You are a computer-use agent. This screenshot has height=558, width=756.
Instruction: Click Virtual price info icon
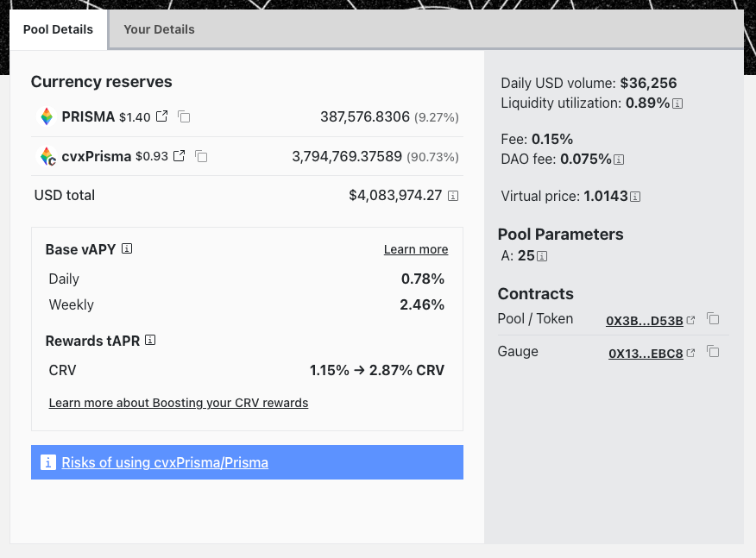[x=635, y=197]
